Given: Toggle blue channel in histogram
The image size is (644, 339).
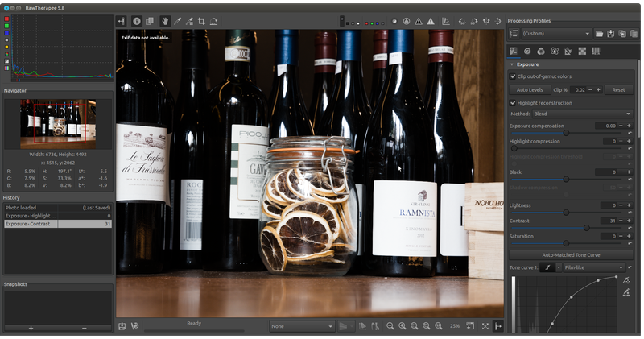Looking at the screenshot, I should click(6, 33).
